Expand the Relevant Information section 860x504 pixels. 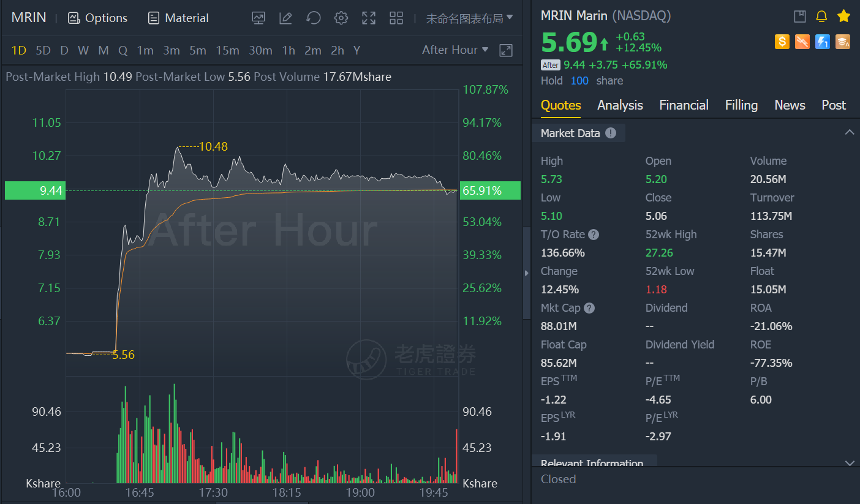pyautogui.click(x=849, y=463)
